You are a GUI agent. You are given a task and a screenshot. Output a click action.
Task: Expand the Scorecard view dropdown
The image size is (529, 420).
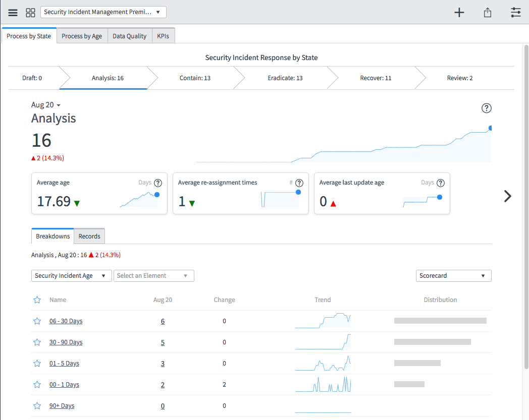click(x=453, y=276)
